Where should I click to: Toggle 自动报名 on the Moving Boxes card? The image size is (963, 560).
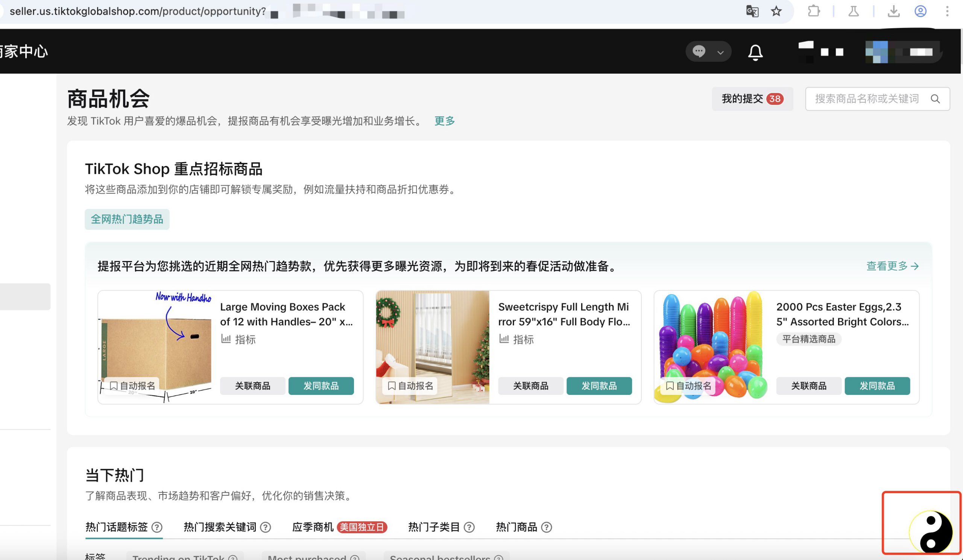click(132, 386)
